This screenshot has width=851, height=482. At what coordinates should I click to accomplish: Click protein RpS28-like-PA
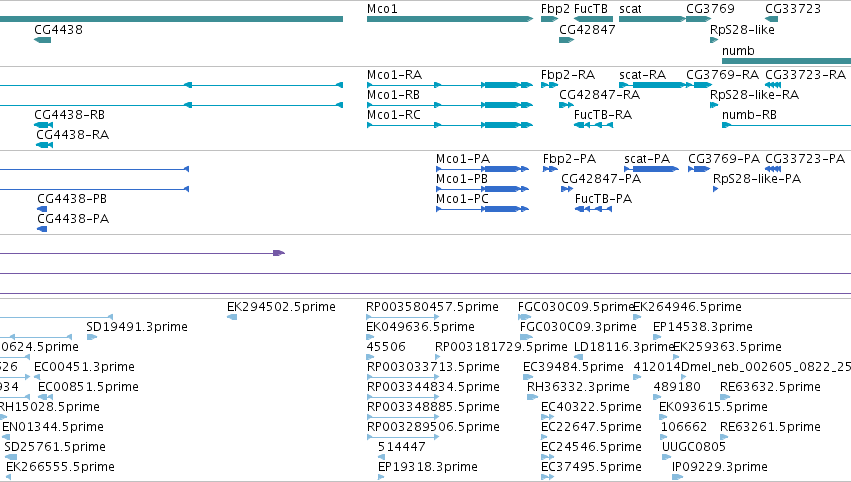click(x=757, y=179)
